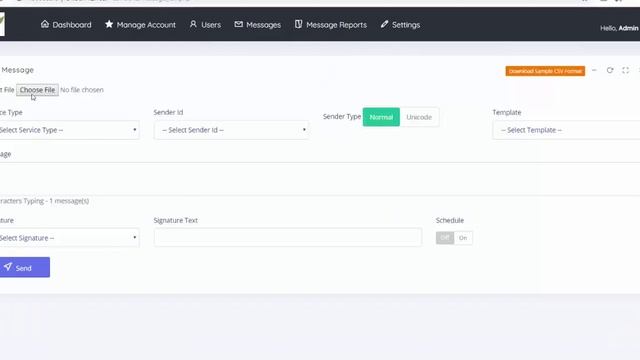Click the Messages envelope icon
This screenshot has width=640, height=360.
pos(238,24)
